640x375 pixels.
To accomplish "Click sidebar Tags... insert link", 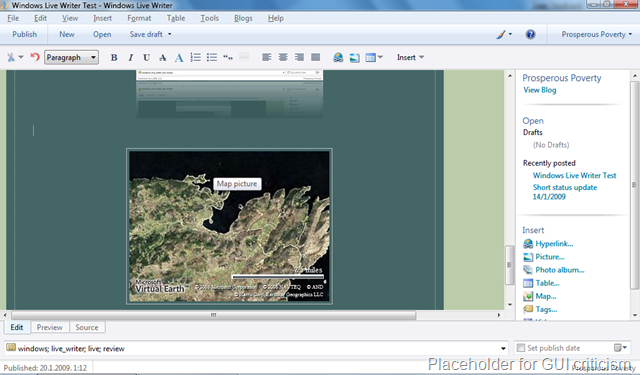I will click(540, 309).
